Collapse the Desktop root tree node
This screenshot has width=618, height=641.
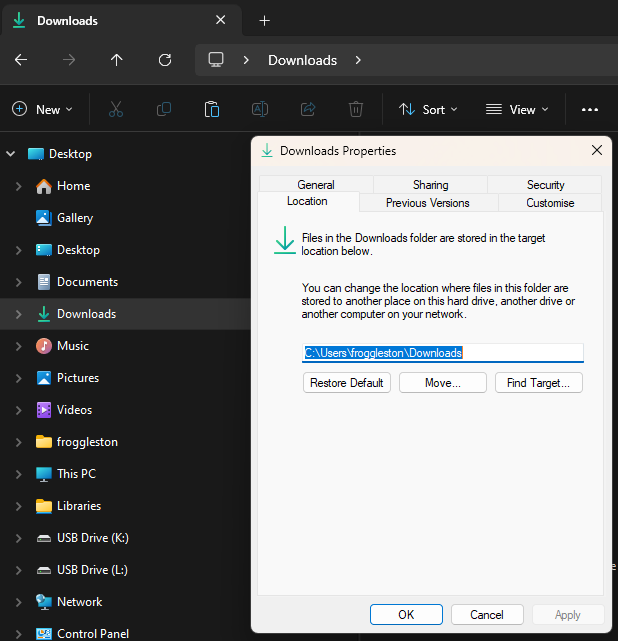coord(11,154)
